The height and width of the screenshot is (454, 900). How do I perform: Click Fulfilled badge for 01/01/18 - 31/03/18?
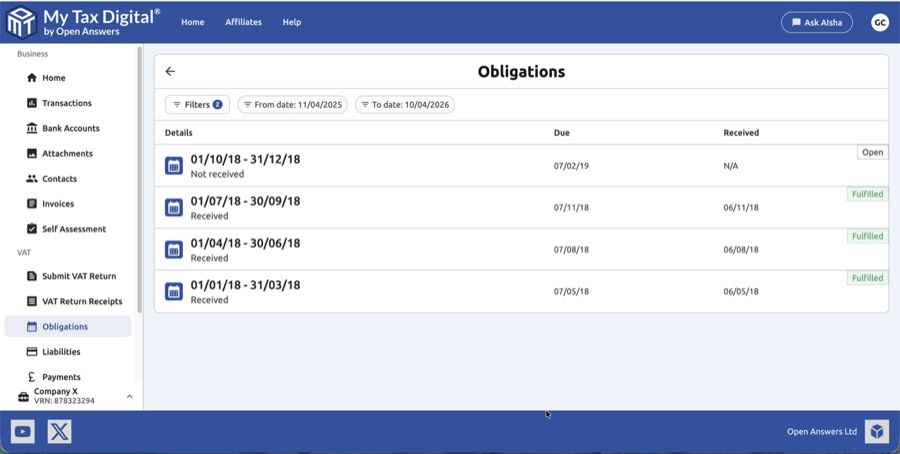pos(867,278)
